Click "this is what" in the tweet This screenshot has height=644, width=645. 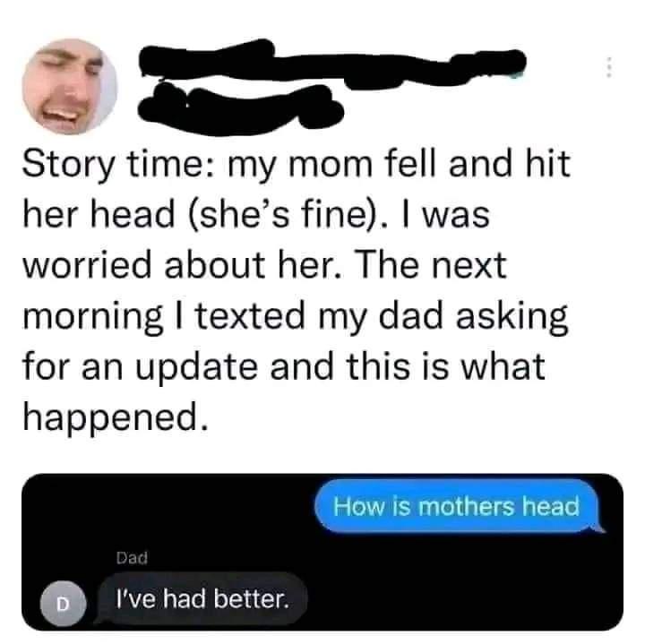pyautogui.click(x=446, y=367)
